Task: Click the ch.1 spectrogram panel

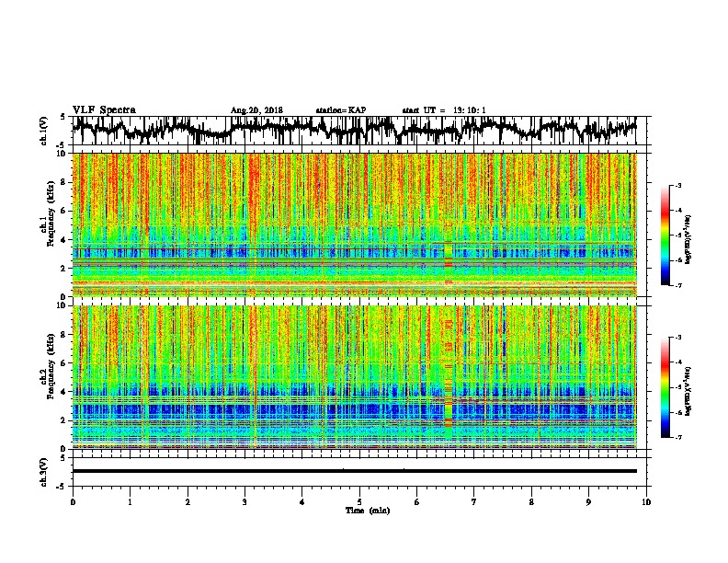Action: (x=355, y=224)
